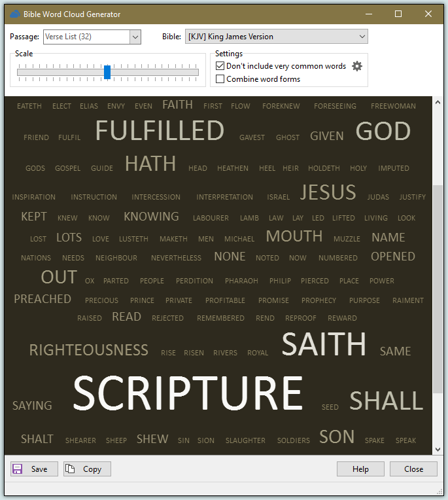
Task: Open the Passage dropdown arrow
Action: click(x=135, y=37)
